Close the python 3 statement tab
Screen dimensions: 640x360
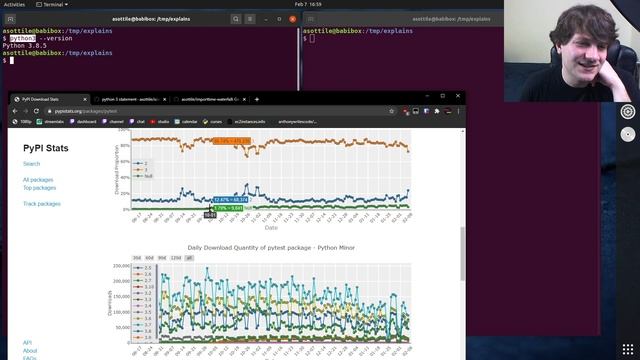[164, 99]
